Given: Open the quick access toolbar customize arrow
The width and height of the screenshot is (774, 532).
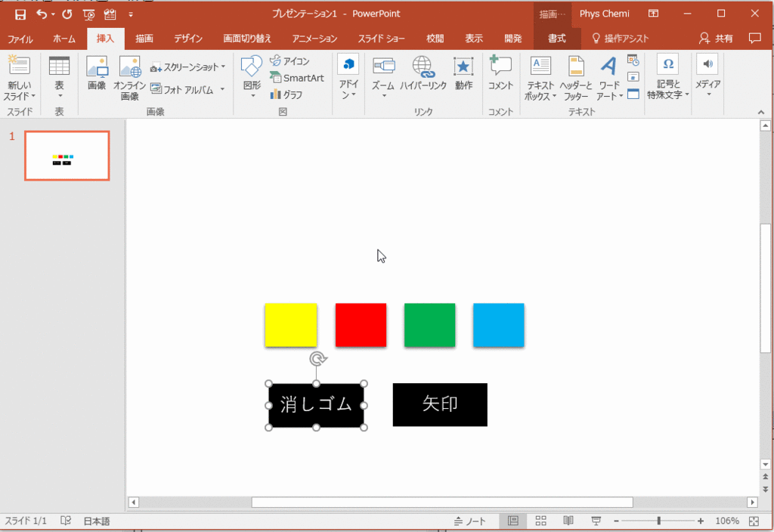Looking at the screenshot, I should (x=131, y=15).
